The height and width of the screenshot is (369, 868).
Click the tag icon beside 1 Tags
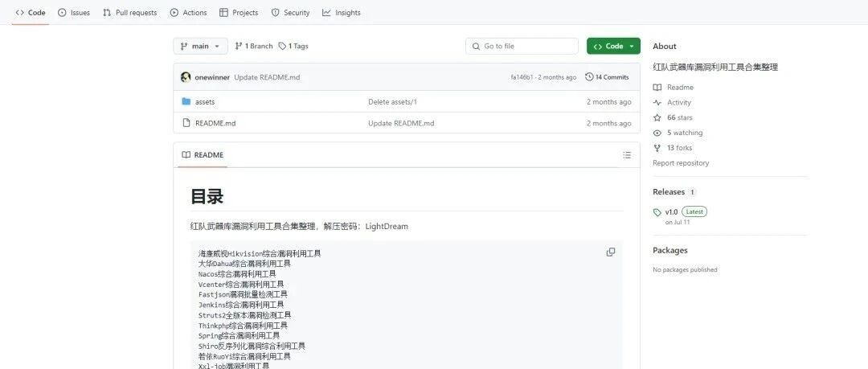(x=282, y=46)
